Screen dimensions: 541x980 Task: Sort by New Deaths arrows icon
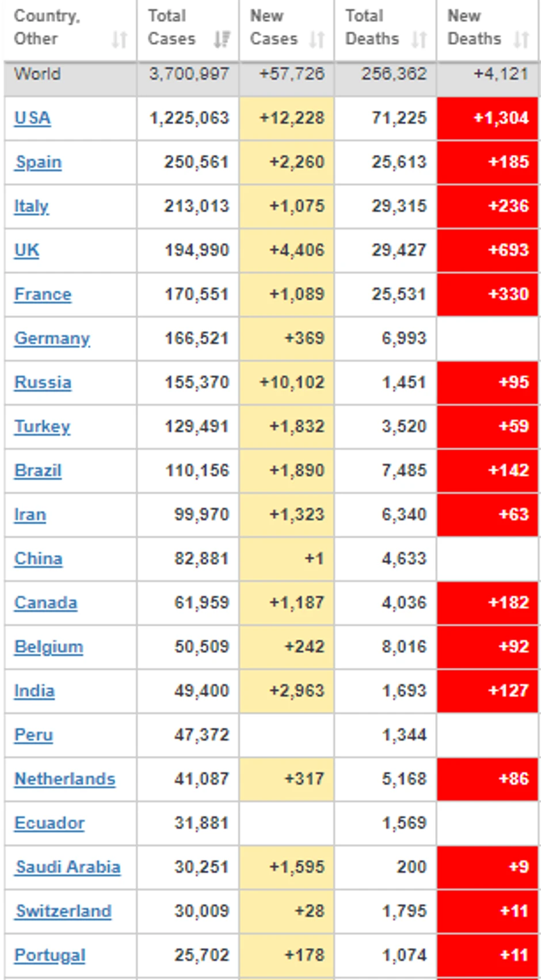pos(521,39)
